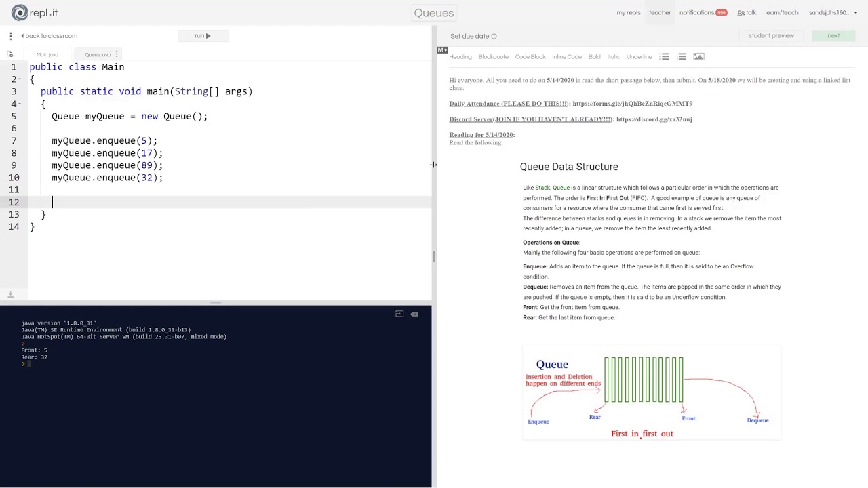Switch to the Queue.java tab

[98, 54]
